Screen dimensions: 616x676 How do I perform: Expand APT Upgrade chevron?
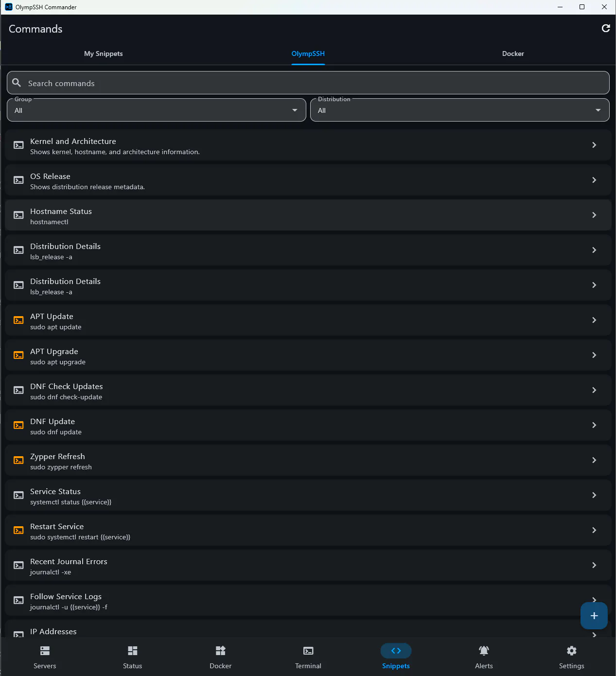click(594, 355)
